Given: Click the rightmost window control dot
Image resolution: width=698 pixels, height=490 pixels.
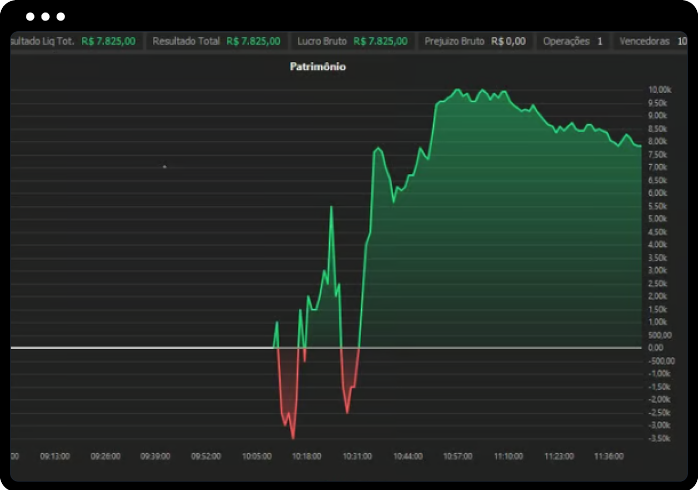Looking at the screenshot, I should coord(61,18).
